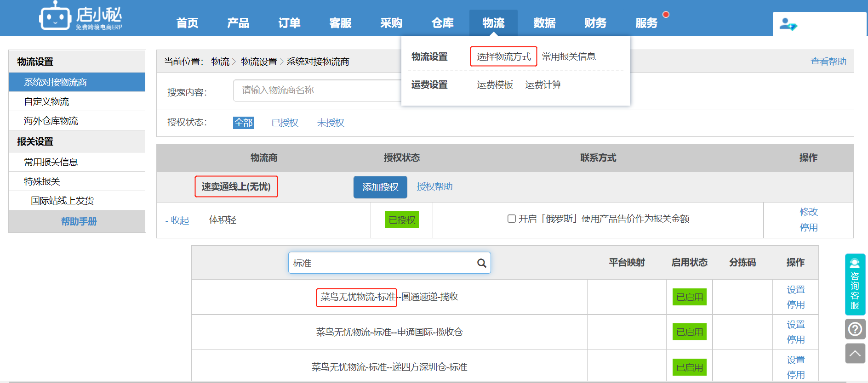Viewport: 868px width, 383px height.
Task: Click the search magnifier icon in 标准 field
Action: [481, 263]
